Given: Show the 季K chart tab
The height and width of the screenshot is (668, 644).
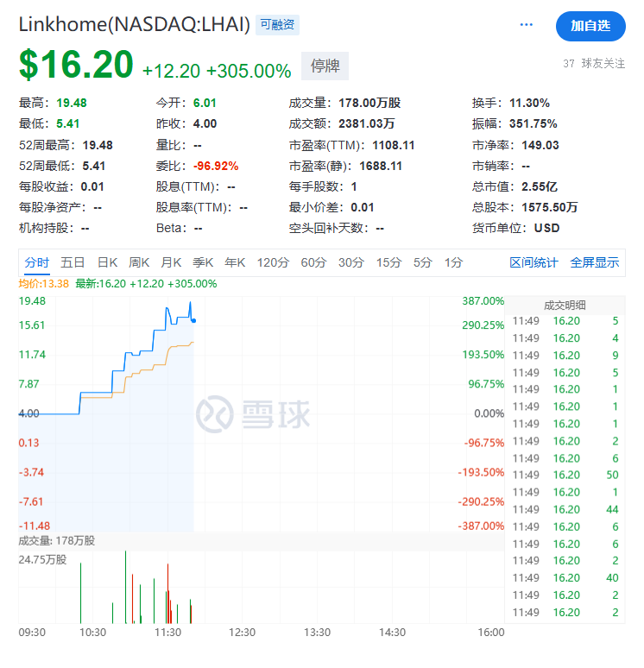Looking at the screenshot, I should click(203, 262).
